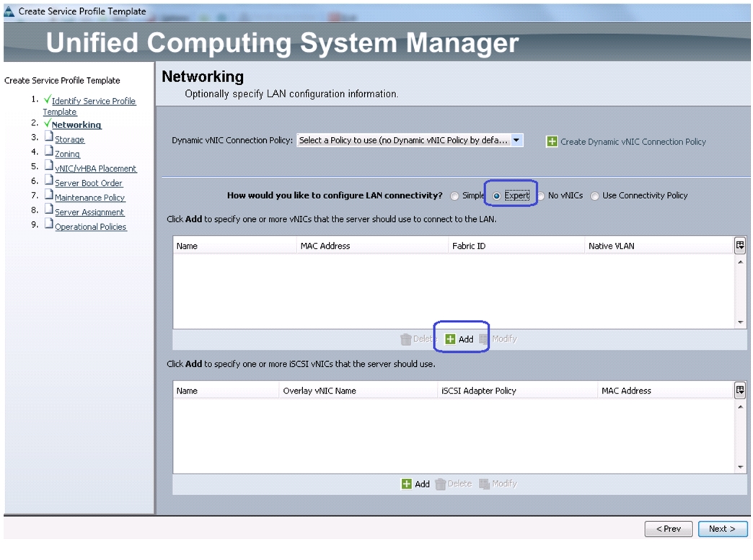
Task: Click down arrow of iSCSI table scrollbar
Action: coord(740,467)
